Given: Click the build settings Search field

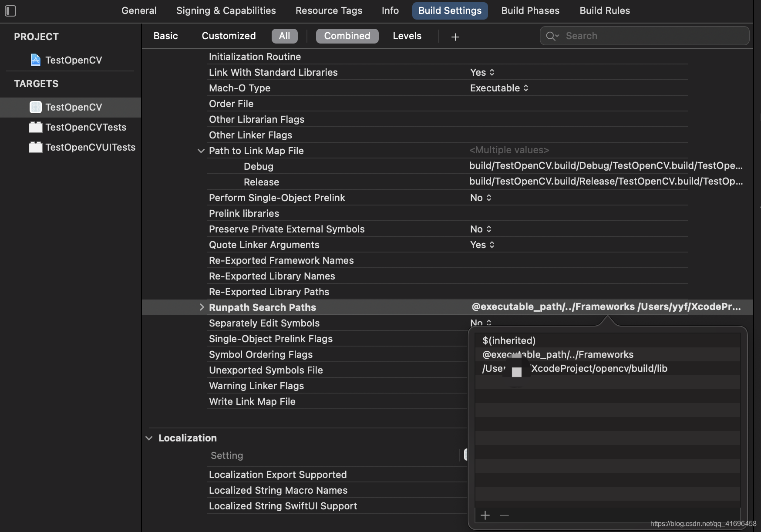Looking at the screenshot, I should click(x=644, y=36).
